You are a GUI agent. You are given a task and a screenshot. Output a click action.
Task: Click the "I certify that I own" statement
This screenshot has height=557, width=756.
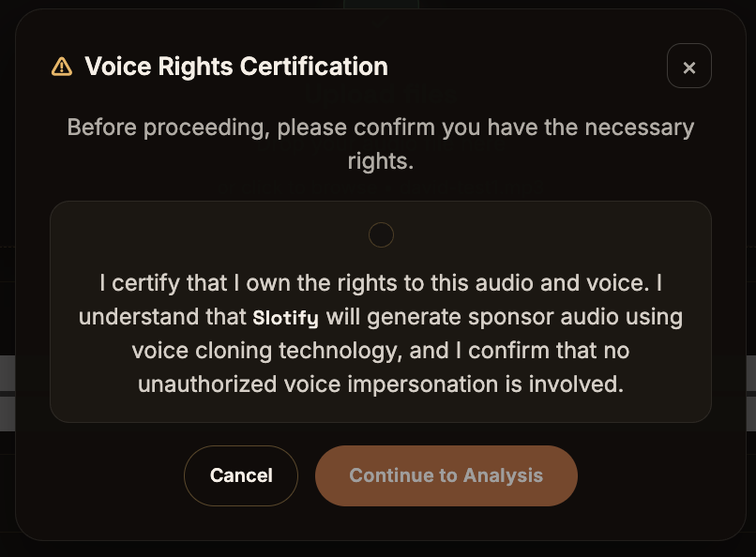tap(381, 334)
